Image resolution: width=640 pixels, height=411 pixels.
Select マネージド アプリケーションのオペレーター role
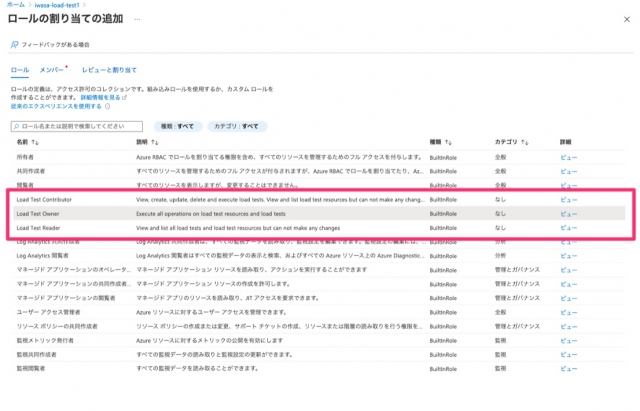tap(319, 270)
